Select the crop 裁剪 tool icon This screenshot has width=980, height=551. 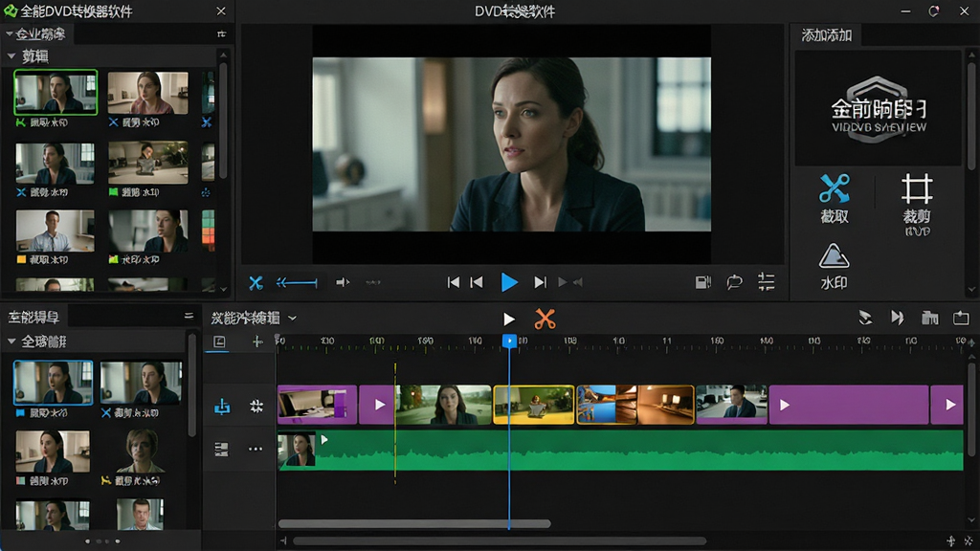coord(917,188)
